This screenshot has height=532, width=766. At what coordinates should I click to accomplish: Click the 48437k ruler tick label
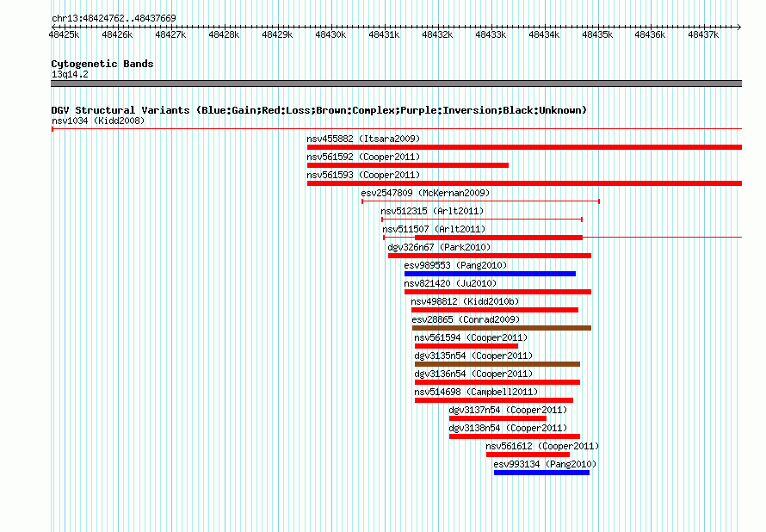tap(703, 34)
